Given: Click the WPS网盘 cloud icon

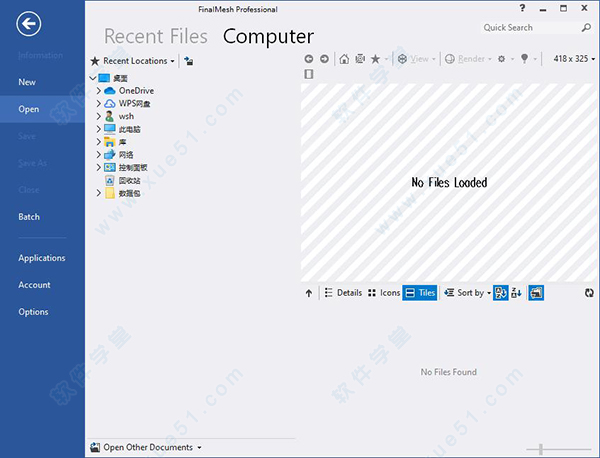Looking at the screenshot, I should click(x=110, y=103).
